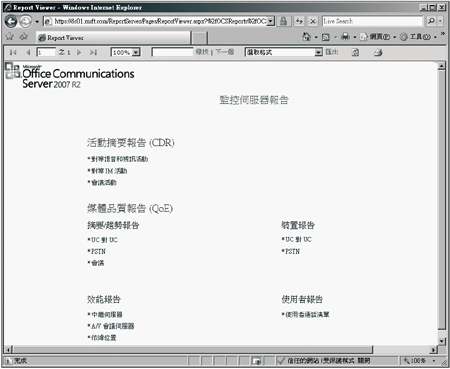Click the 下一個 (Next) link
Viewport: 450px width, 369px height.
click(224, 52)
